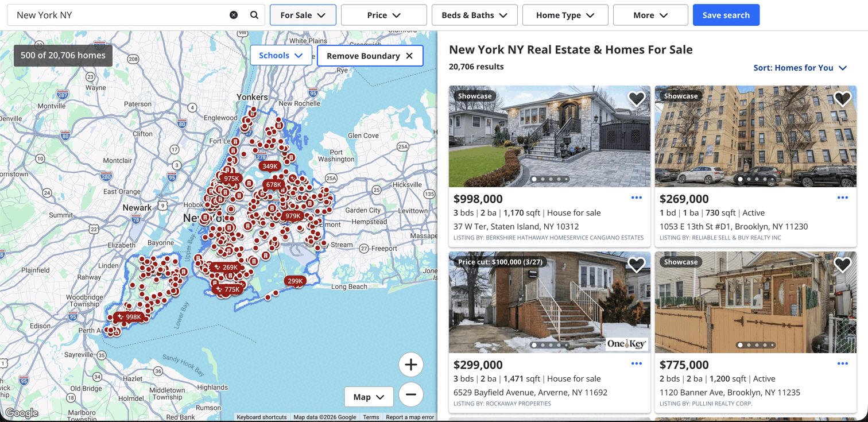Zoom out on the map

(x=410, y=394)
